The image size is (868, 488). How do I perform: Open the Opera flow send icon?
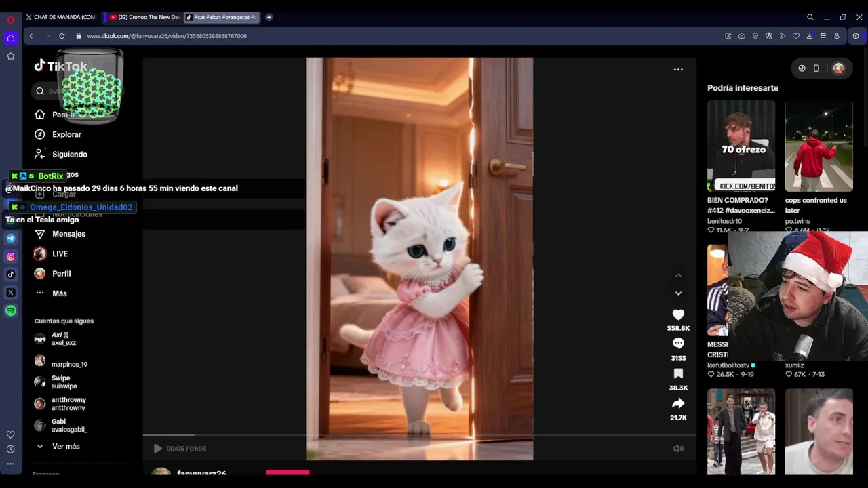point(783,36)
